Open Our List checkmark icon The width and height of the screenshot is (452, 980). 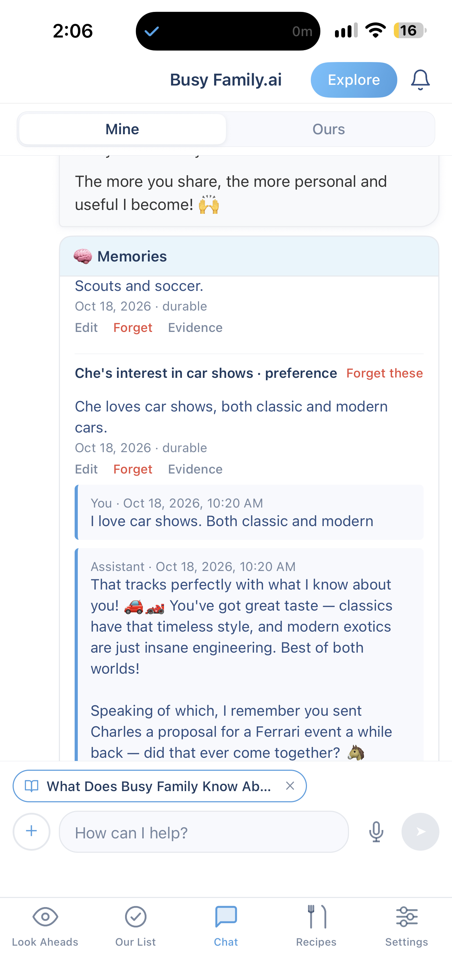click(x=136, y=917)
